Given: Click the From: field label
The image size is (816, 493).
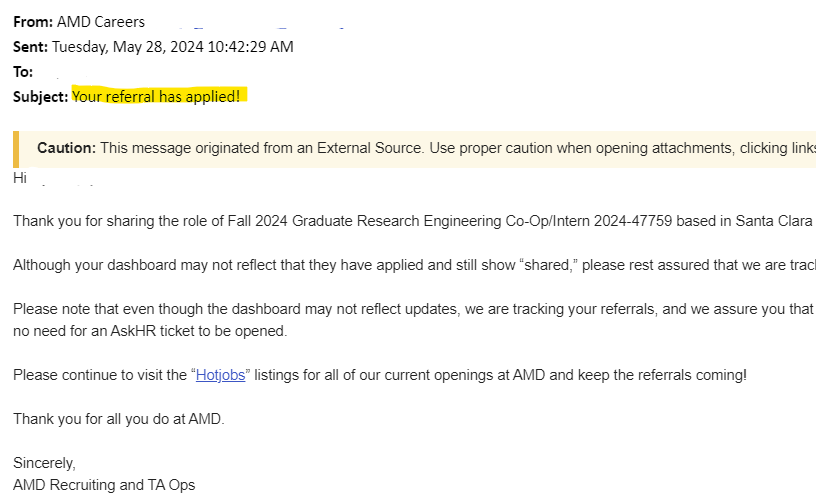Looking at the screenshot, I should tap(33, 21).
